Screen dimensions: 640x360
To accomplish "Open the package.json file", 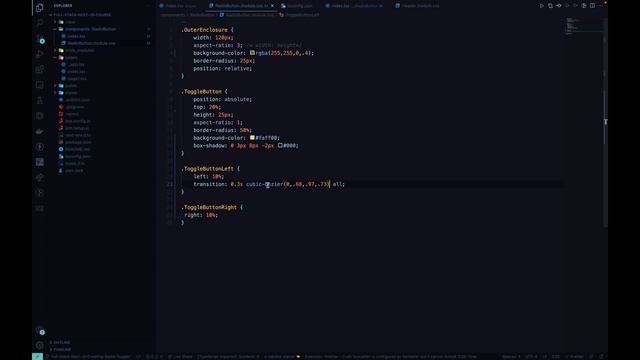I will [x=78, y=142].
